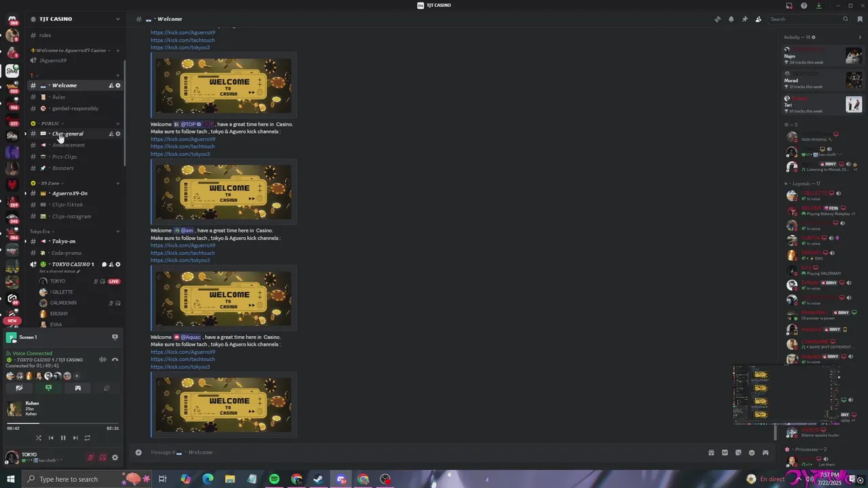Click first kick.com/AguerroX9 link at top
The height and width of the screenshot is (488, 868).
pos(182,33)
